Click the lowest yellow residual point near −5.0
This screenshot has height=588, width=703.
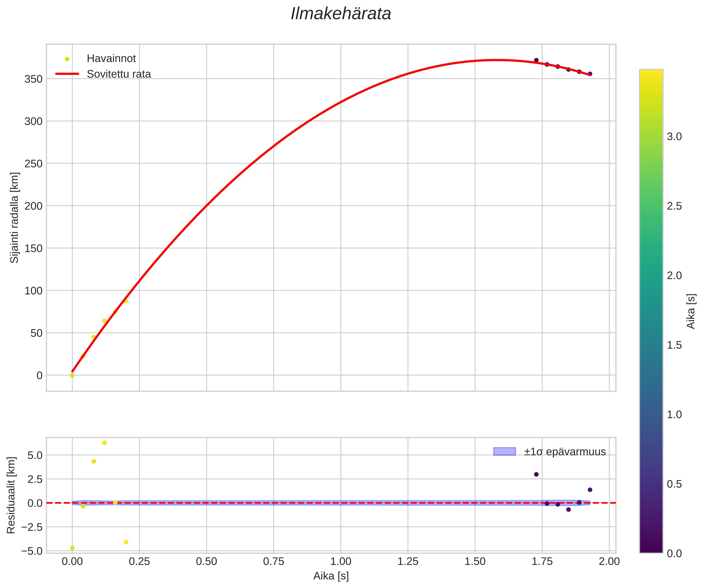tap(72, 548)
